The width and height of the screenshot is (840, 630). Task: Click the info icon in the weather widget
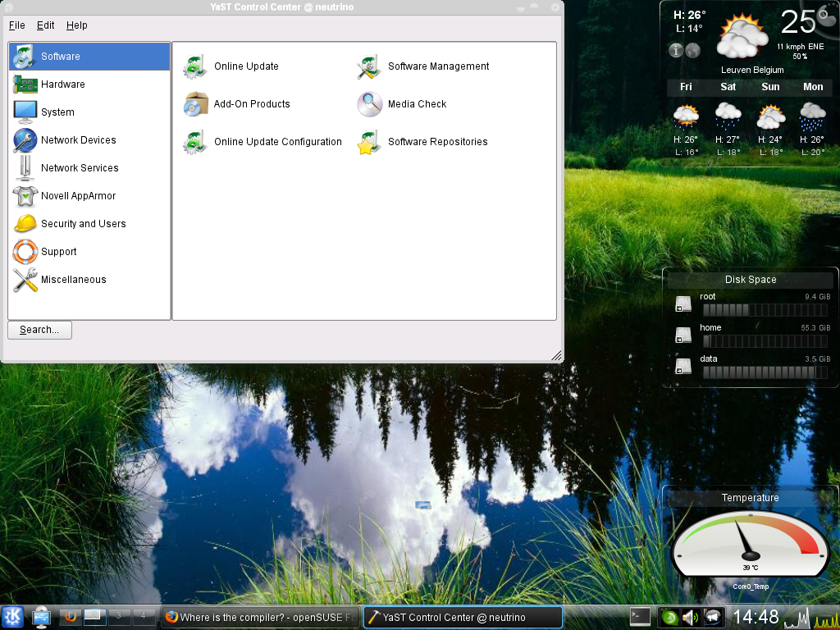click(x=676, y=50)
